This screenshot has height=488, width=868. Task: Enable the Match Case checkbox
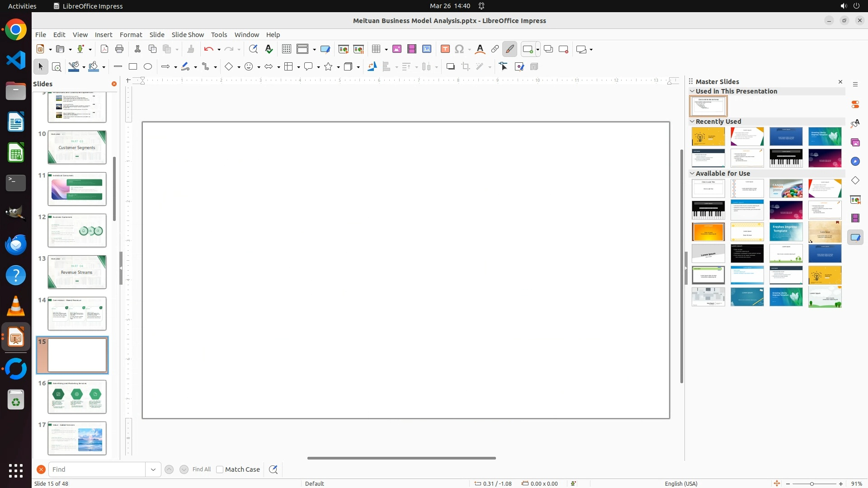pyautogui.click(x=220, y=469)
